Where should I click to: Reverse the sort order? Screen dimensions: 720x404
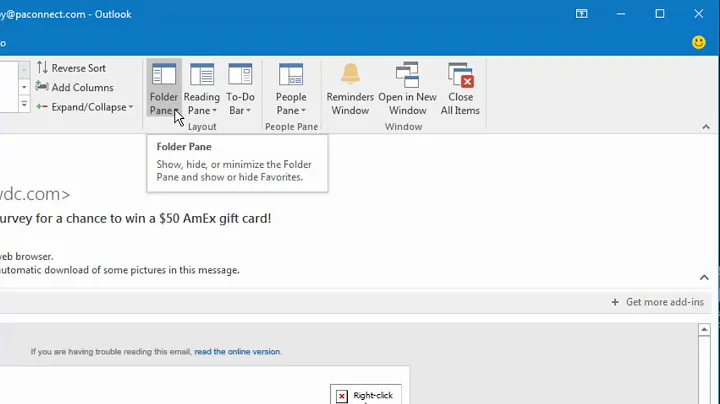71,68
